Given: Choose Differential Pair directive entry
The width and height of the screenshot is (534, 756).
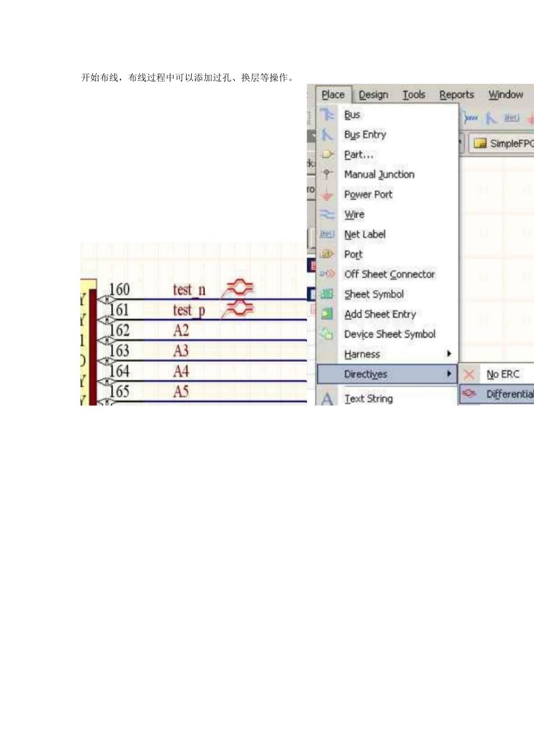Looking at the screenshot, I should (497, 394).
